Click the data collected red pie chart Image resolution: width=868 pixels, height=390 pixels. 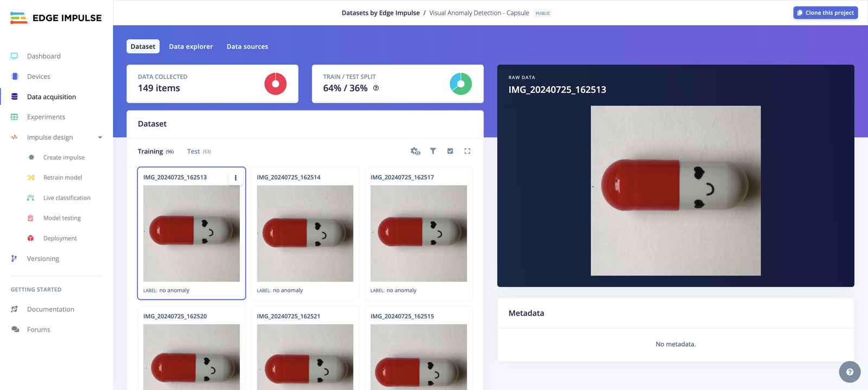pos(276,84)
